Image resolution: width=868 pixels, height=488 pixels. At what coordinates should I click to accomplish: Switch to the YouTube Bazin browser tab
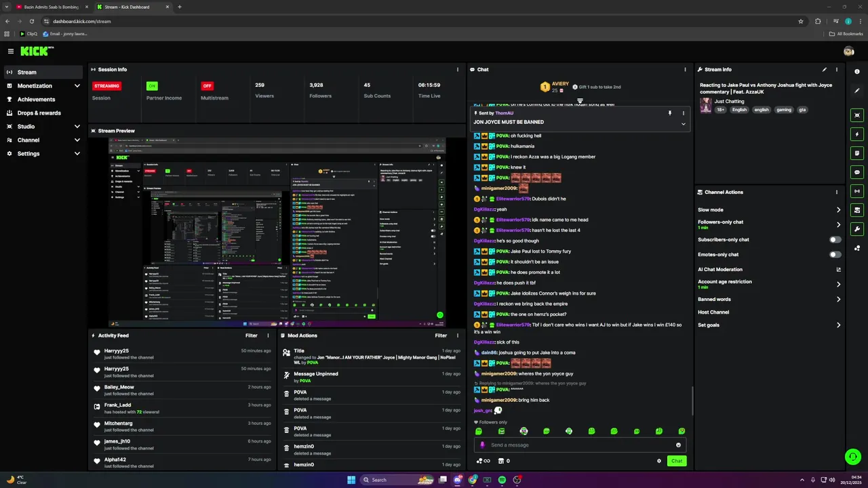[x=52, y=7]
